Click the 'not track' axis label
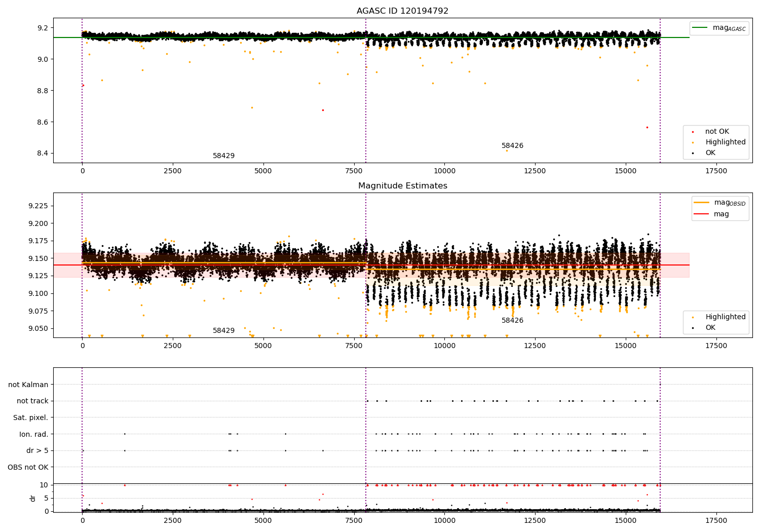This screenshot has height=532, width=760. click(x=32, y=401)
